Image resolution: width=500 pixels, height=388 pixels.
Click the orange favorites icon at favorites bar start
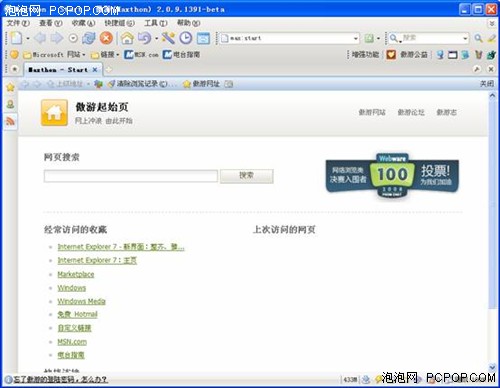(14, 54)
